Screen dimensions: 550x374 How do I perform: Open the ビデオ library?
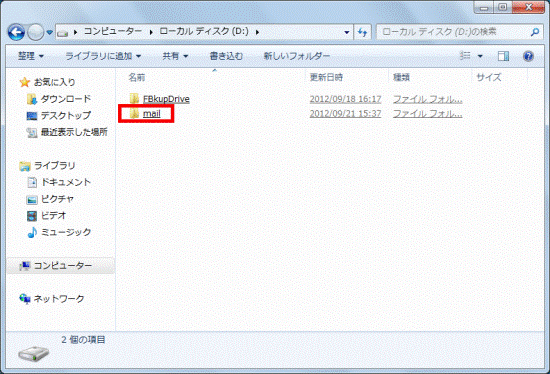click(53, 215)
